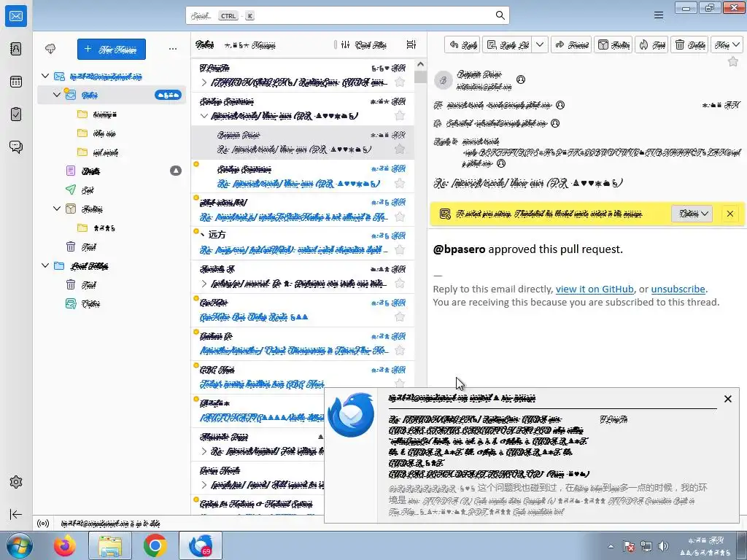Image resolution: width=747 pixels, height=560 pixels.
Task: Open File Explorer from the taskbar
Action: click(x=110, y=545)
